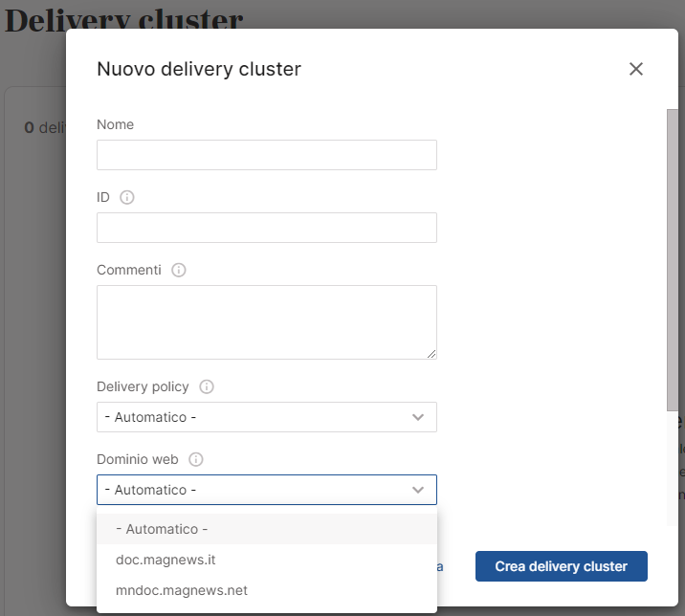The image size is (685, 616).
Task: Click the Dominio web label text
Action: tap(138, 459)
